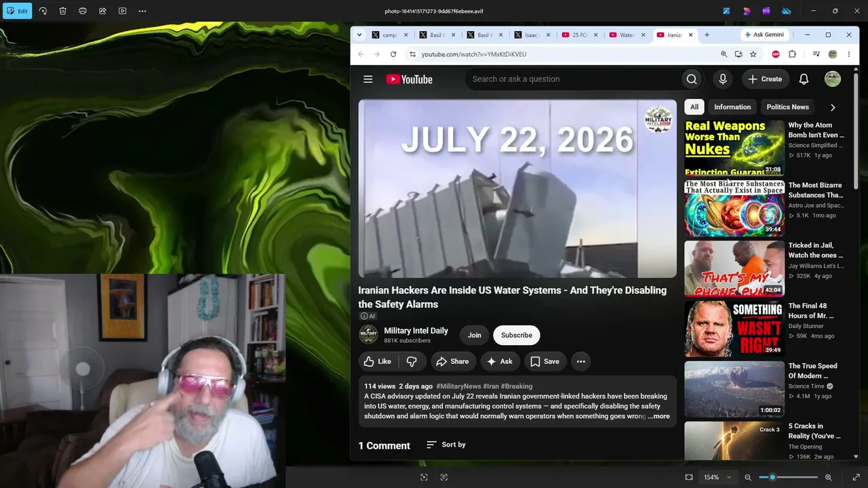The height and width of the screenshot is (488, 868).
Task: Close the 'Iranian' YouTube tab
Action: pyautogui.click(x=691, y=35)
